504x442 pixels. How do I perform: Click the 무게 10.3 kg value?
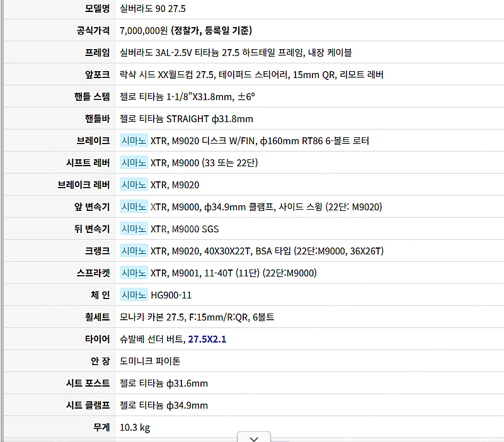[x=135, y=428]
